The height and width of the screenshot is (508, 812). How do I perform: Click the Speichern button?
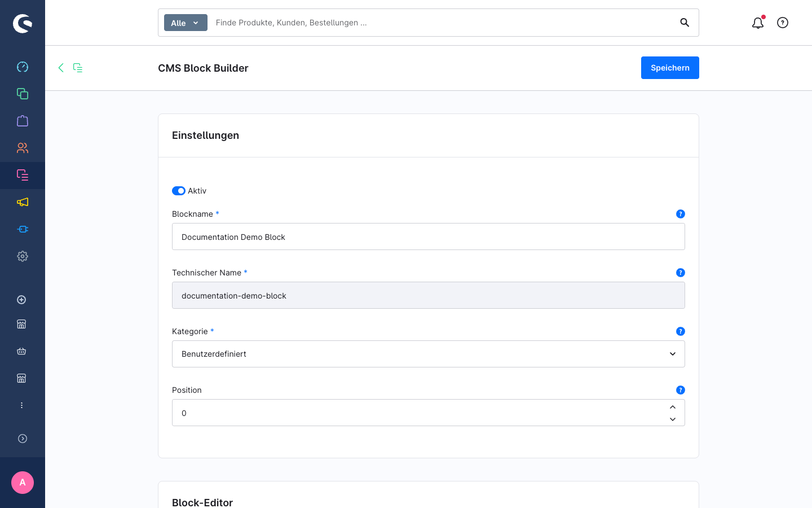pos(670,68)
